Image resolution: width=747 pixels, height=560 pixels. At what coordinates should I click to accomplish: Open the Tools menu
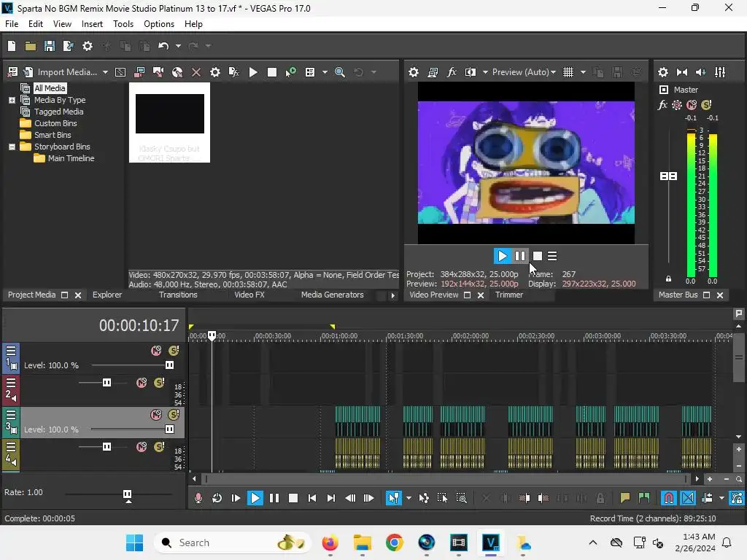point(123,24)
